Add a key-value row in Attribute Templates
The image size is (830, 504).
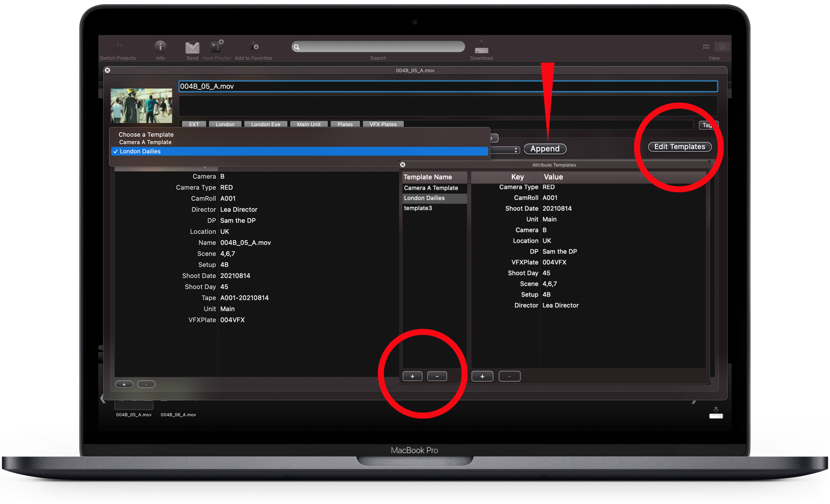(482, 376)
